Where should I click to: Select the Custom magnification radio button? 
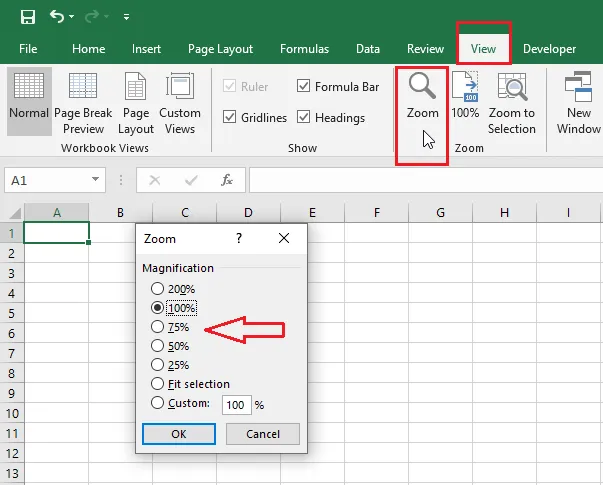coord(157,403)
